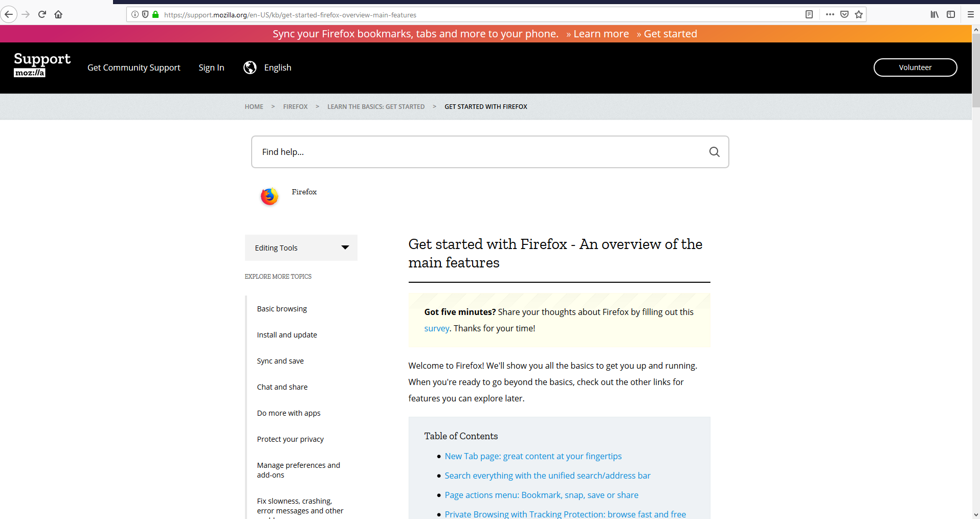Open Get Community Support

(x=134, y=67)
